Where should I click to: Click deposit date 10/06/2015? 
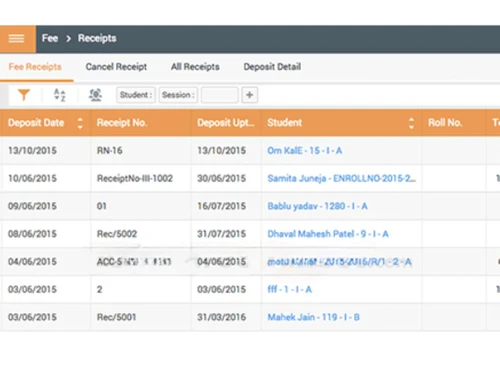pyautogui.click(x=32, y=178)
